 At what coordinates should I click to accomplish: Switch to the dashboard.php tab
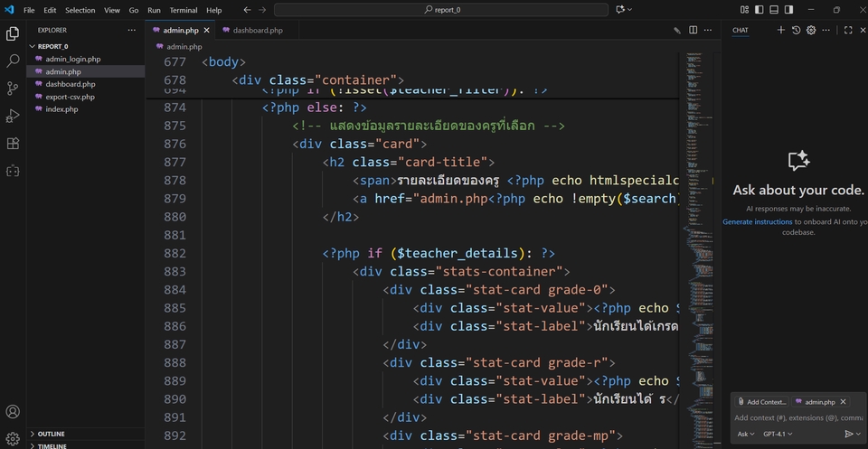coord(257,31)
